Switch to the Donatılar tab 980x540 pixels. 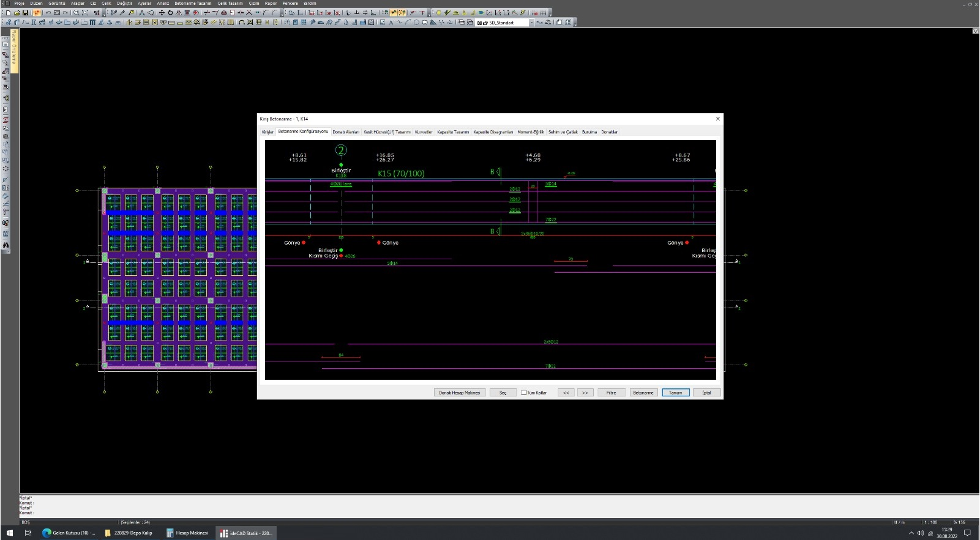coord(609,132)
